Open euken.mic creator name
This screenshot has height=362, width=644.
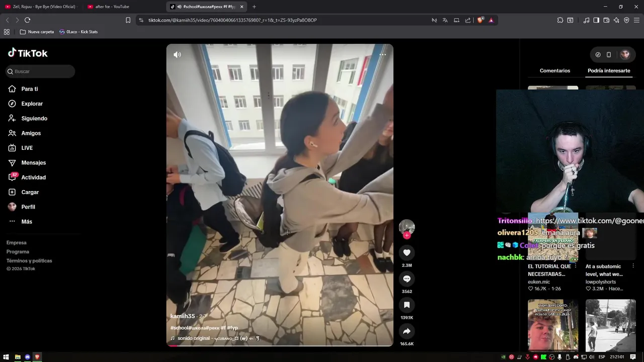tap(539, 282)
